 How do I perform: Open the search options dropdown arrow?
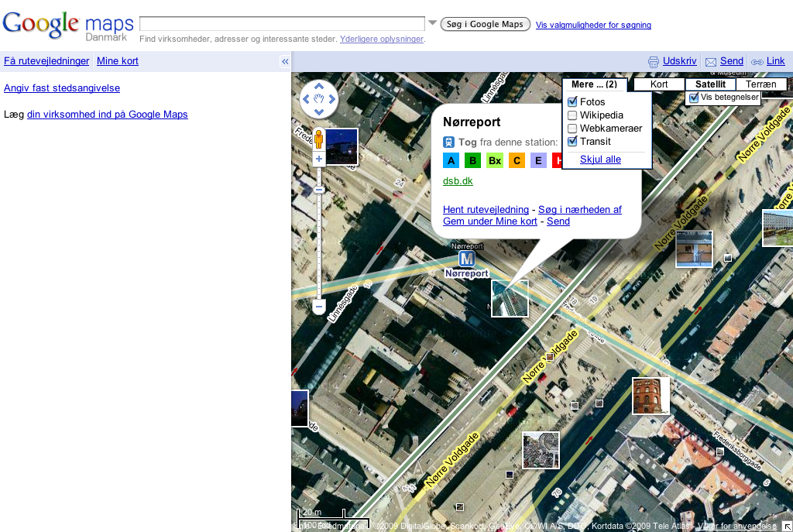[433, 23]
